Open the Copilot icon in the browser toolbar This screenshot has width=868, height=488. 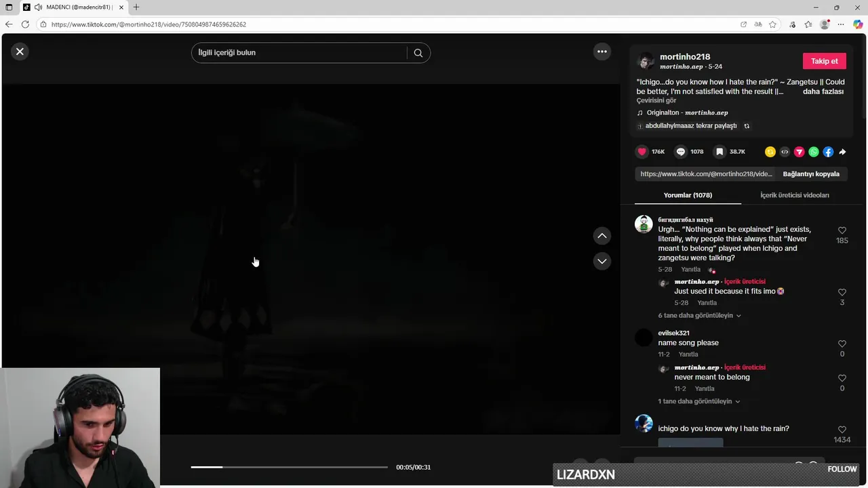tap(858, 24)
